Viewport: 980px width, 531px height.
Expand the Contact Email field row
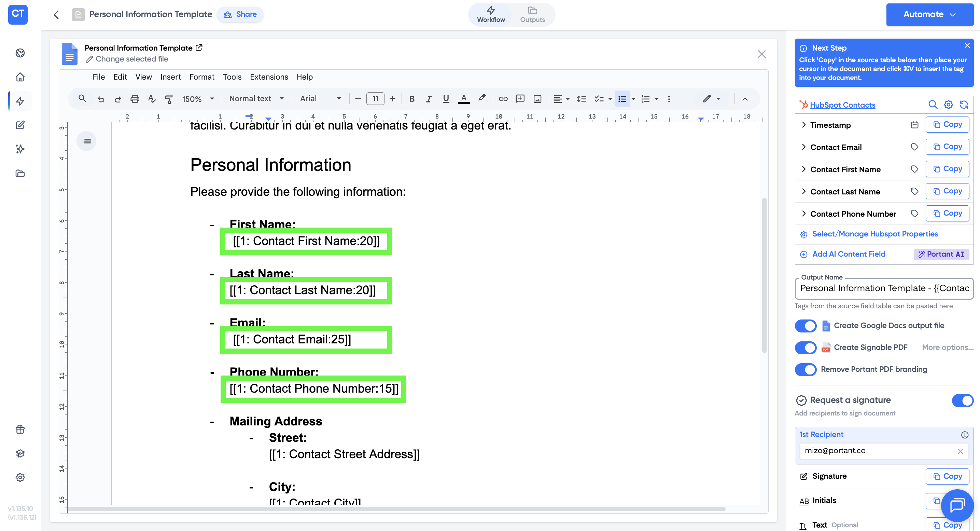(x=803, y=147)
